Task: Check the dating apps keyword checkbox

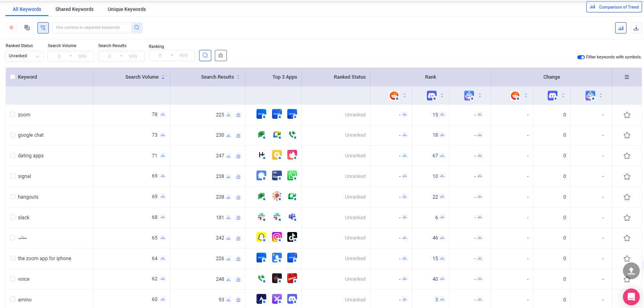Action: pyautogui.click(x=12, y=155)
